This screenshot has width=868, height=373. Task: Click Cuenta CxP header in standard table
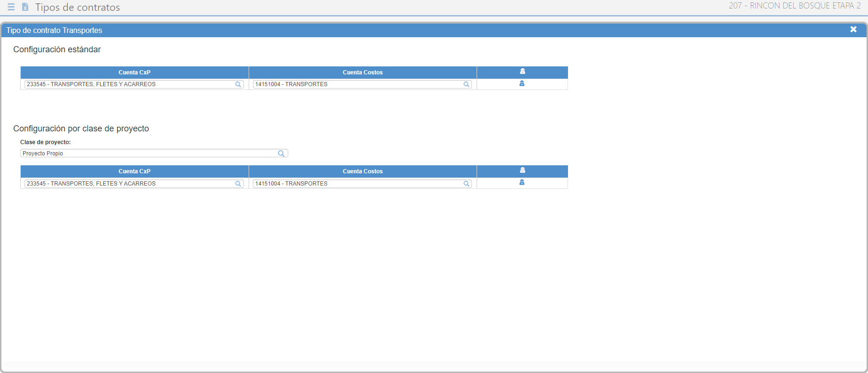[x=135, y=73]
